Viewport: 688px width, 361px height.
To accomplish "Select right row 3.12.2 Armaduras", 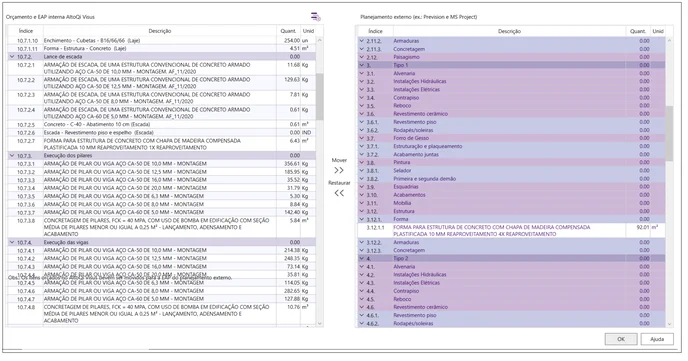I will pos(511,242).
